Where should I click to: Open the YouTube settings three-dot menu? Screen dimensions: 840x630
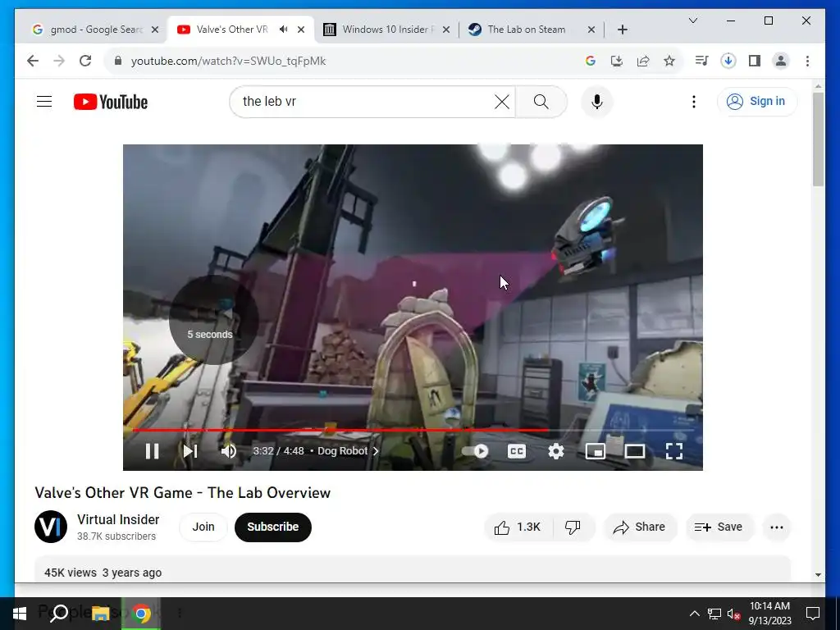pos(694,101)
